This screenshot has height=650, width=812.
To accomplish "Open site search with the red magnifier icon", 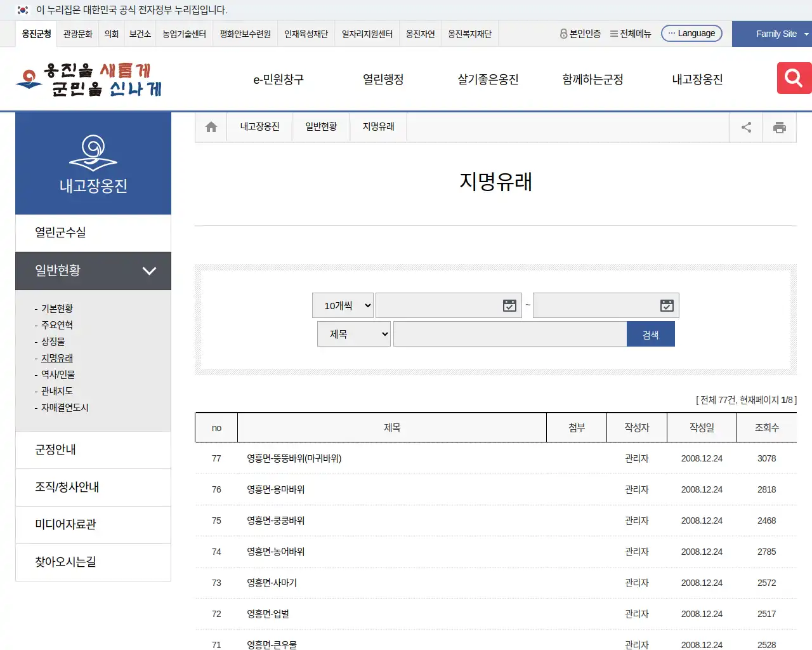I will (793, 78).
